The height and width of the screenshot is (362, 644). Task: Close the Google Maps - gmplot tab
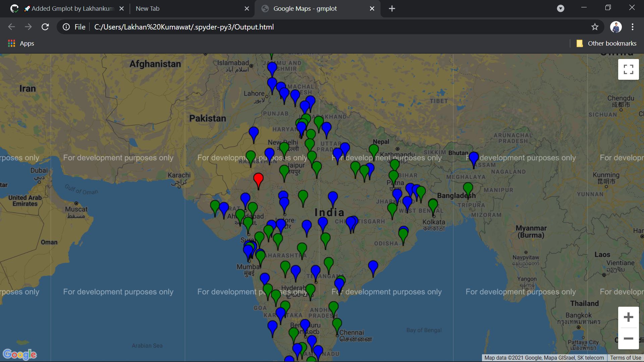click(372, 8)
